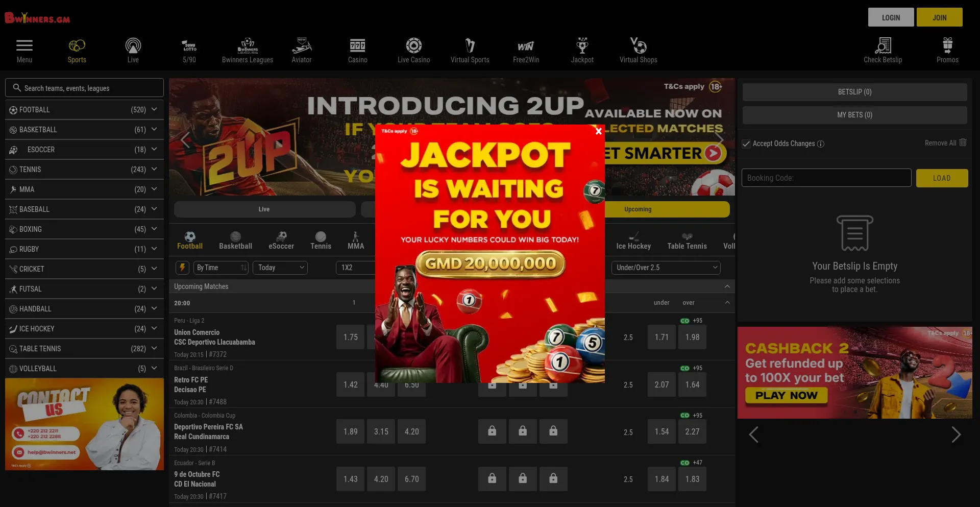Open the 5/90 Sunu Lotto icon
Screen dimensions: 980x507
tap(189, 45)
